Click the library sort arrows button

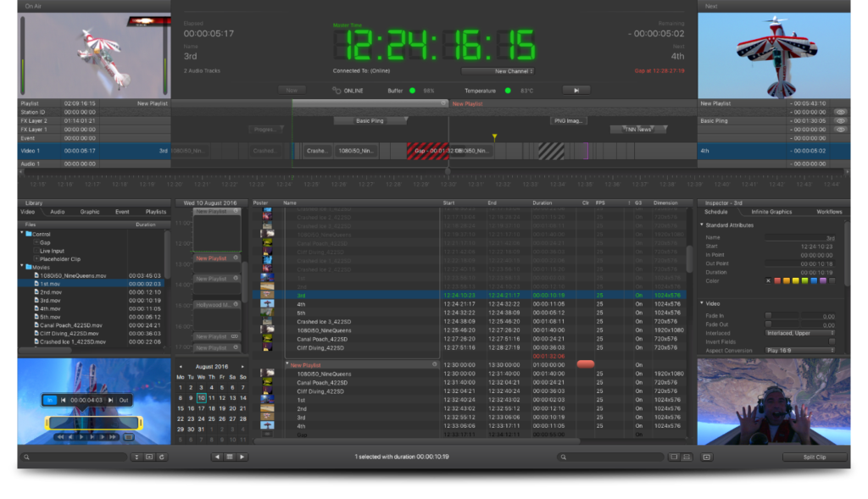[136, 457]
